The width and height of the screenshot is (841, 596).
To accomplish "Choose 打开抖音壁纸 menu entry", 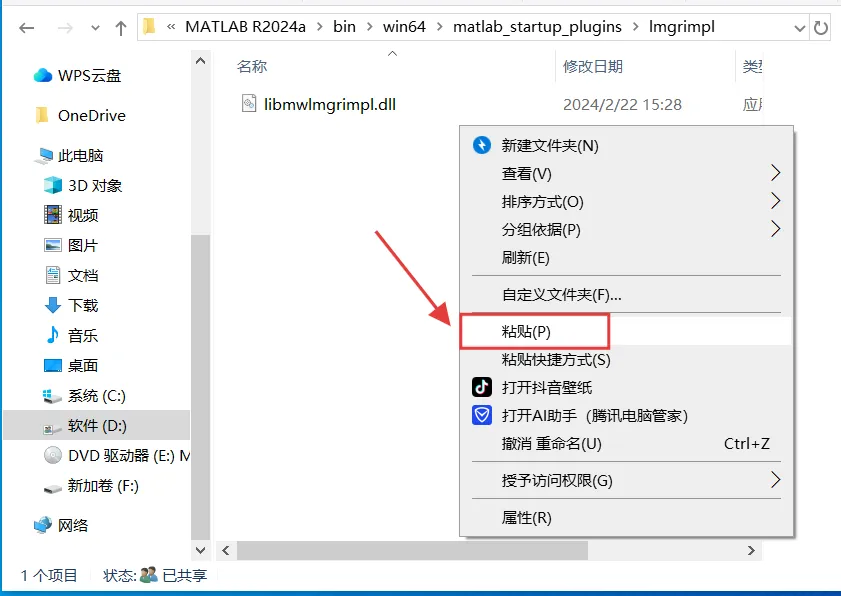I will (x=626, y=387).
